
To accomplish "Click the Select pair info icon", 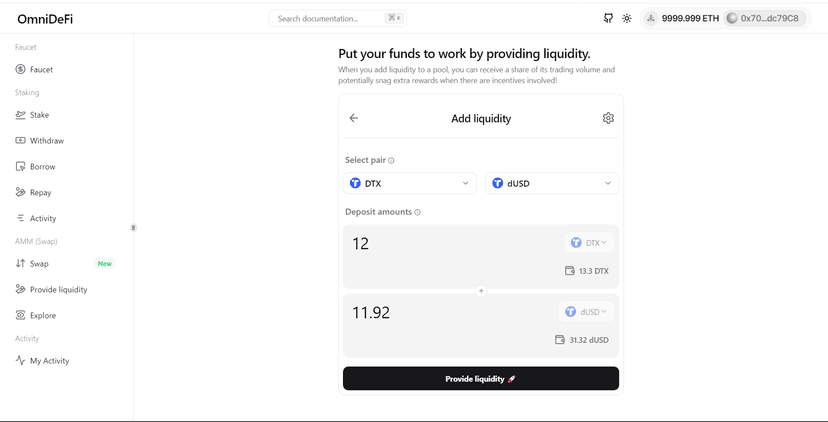I will 391,161.
